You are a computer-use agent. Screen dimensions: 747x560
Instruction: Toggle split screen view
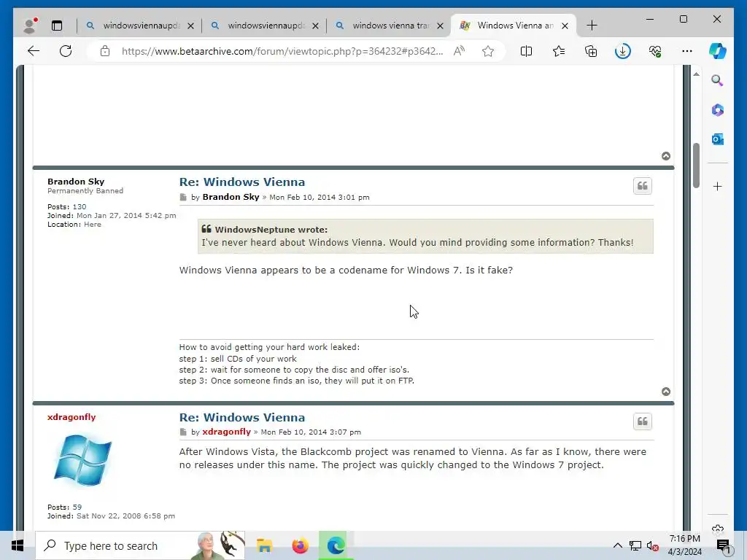[x=527, y=51]
